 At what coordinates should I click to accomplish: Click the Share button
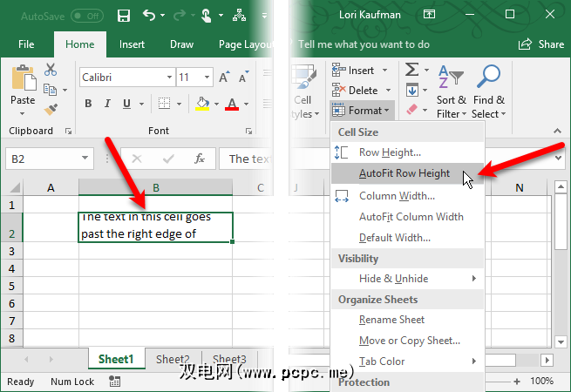tap(541, 44)
